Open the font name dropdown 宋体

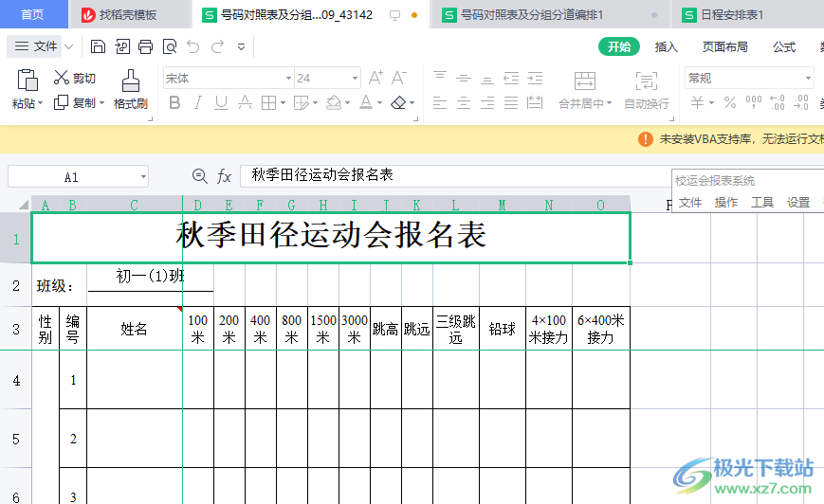point(288,79)
